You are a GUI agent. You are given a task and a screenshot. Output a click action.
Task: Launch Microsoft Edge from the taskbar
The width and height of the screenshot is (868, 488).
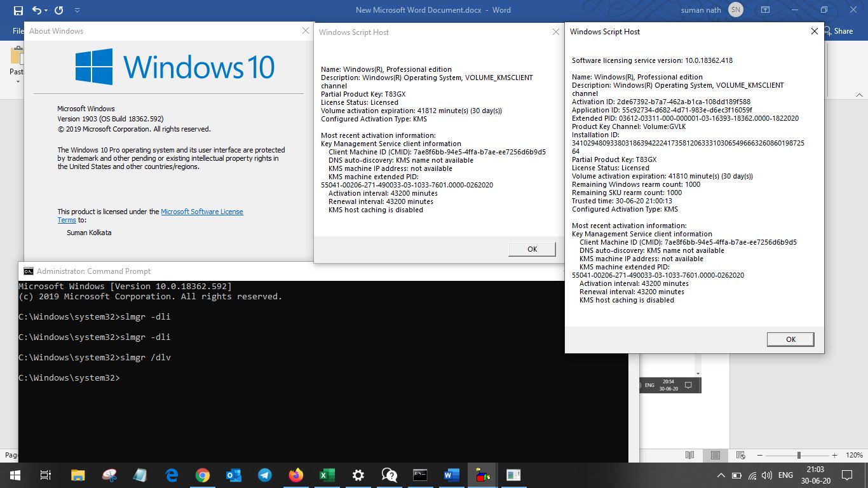(x=172, y=475)
